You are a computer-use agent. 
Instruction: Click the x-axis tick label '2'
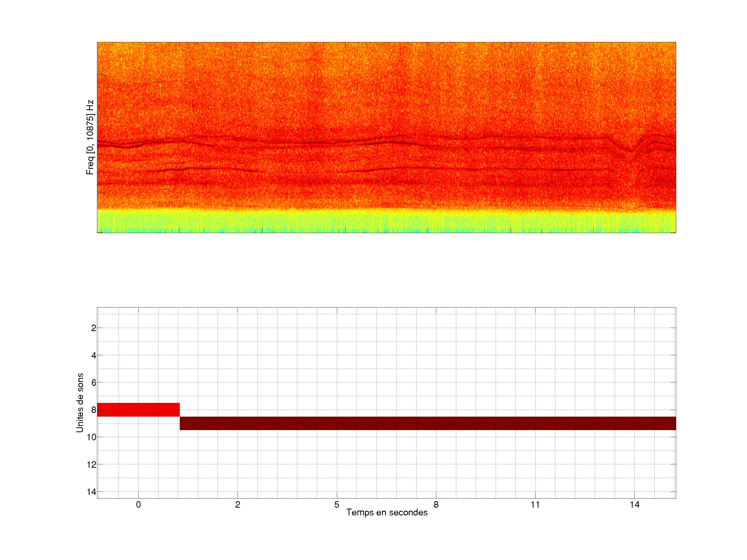click(238, 505)
